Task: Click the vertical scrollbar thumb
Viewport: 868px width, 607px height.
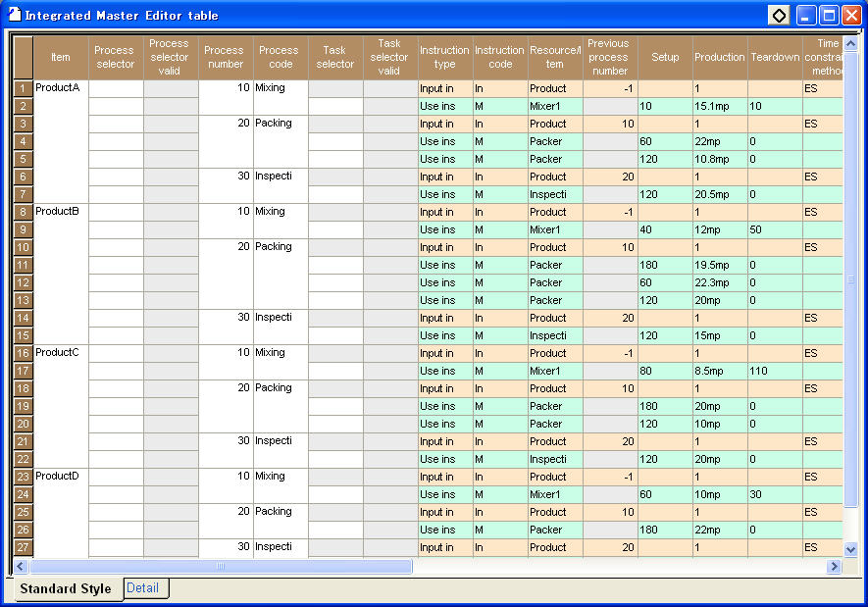Action: coord(851,279)
